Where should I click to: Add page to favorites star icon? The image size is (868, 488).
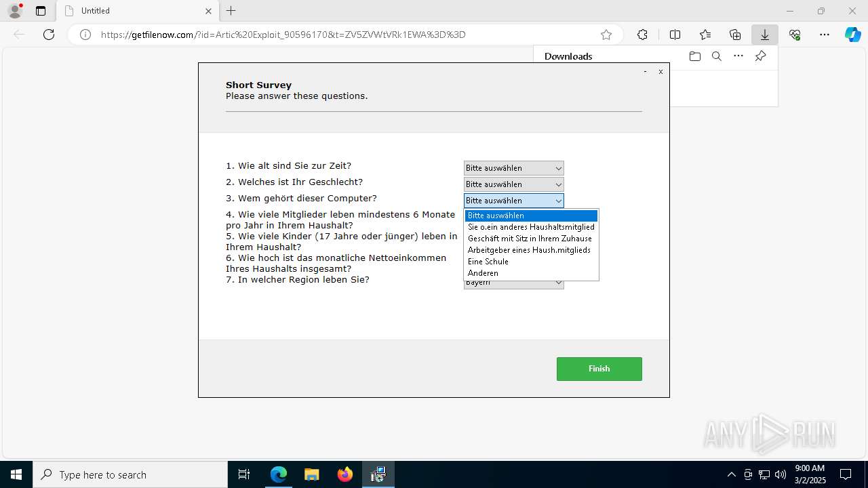pyautogui.click(x=606, y=35)
